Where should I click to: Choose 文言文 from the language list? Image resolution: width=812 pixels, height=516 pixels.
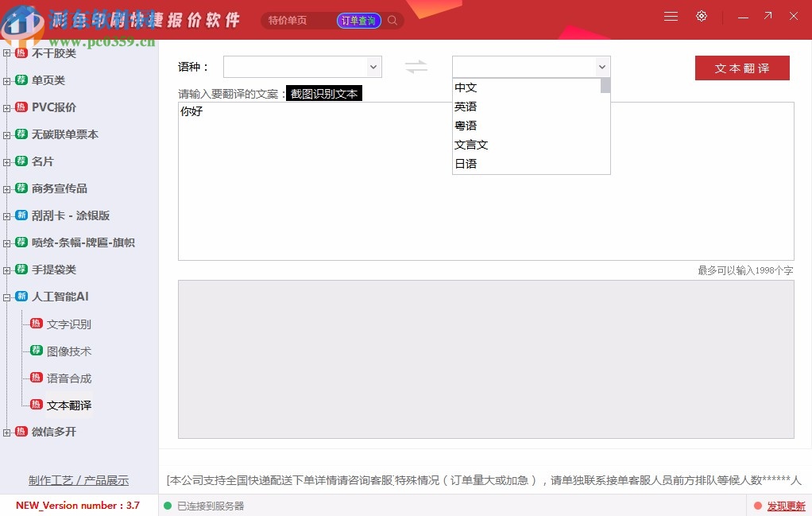pos(471,144)
